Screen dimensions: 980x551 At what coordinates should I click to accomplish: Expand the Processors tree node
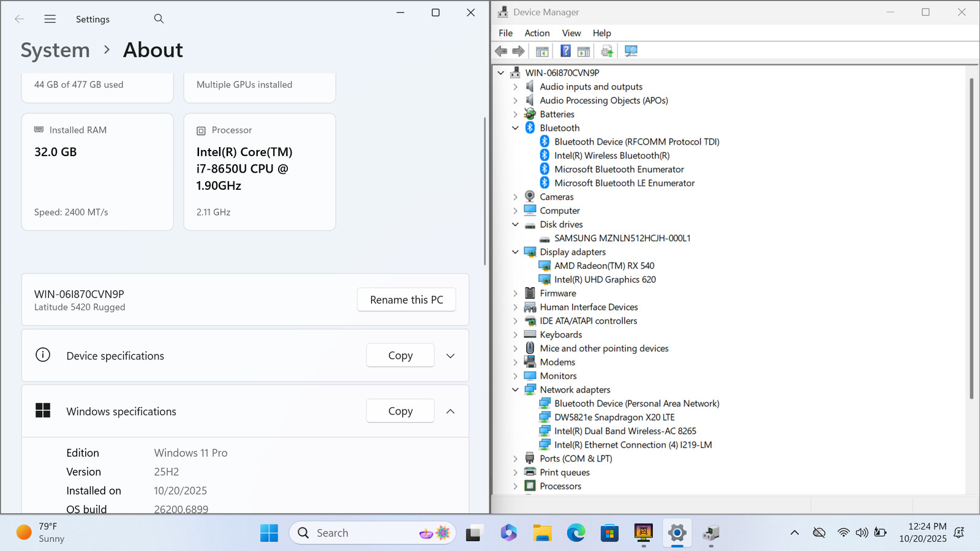coord(515,486)
